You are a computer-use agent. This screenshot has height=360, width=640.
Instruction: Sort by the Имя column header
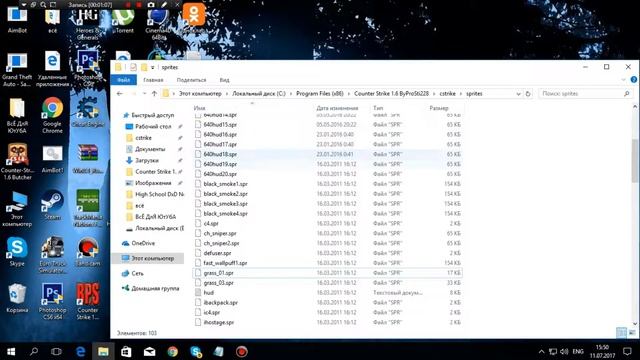tap(199, 108)
